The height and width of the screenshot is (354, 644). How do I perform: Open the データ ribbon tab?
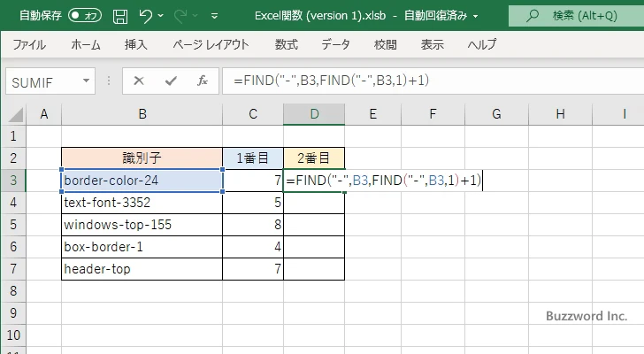(x=335, y=44)
